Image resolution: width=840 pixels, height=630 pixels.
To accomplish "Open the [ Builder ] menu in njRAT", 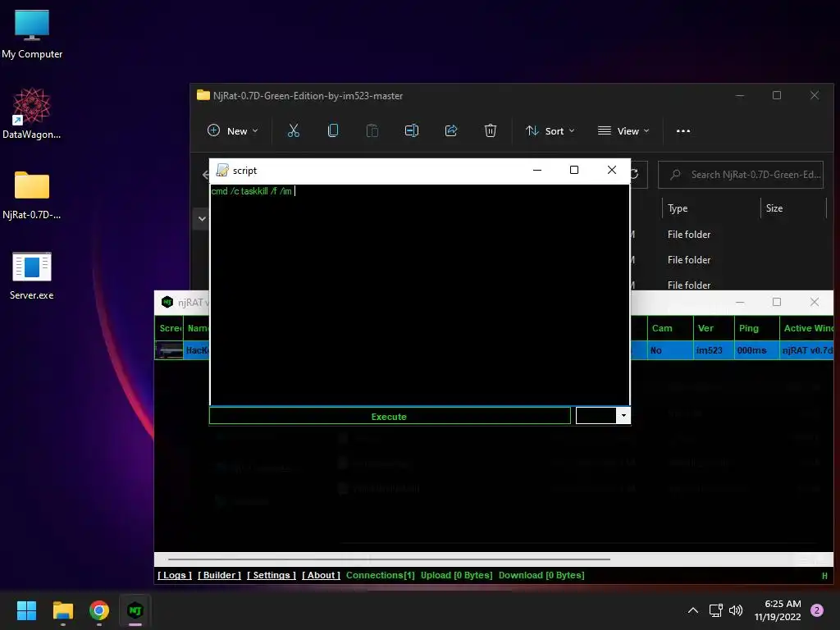I will (x=219, y=575).
